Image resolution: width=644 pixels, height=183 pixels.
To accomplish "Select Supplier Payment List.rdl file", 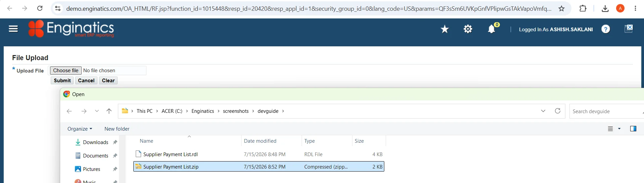I will point(259,154).
